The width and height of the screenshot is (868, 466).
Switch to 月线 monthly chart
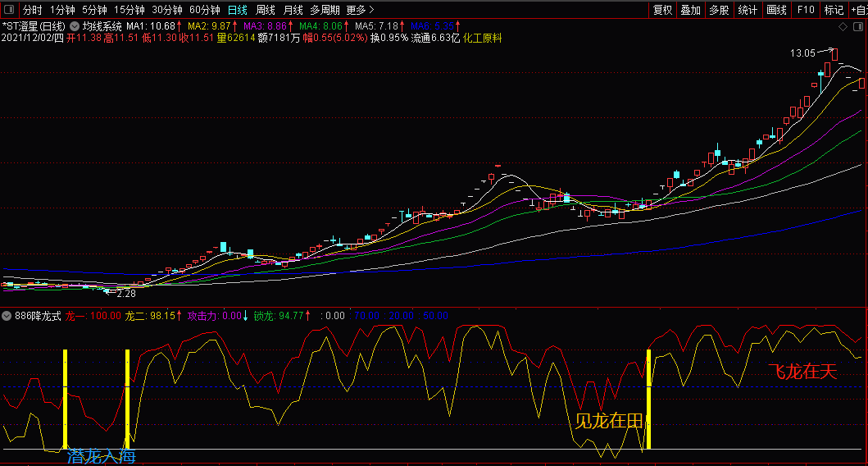[x=293, y=10]
